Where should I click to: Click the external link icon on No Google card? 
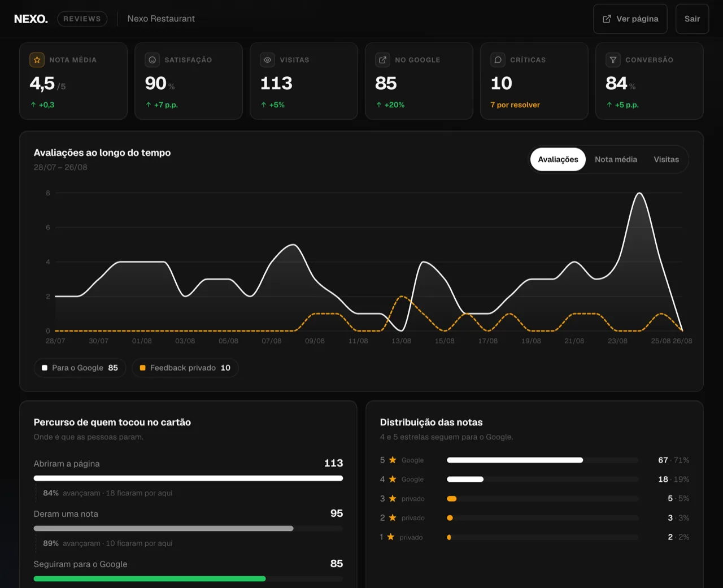pyautogui.click(x=382, y=60)
